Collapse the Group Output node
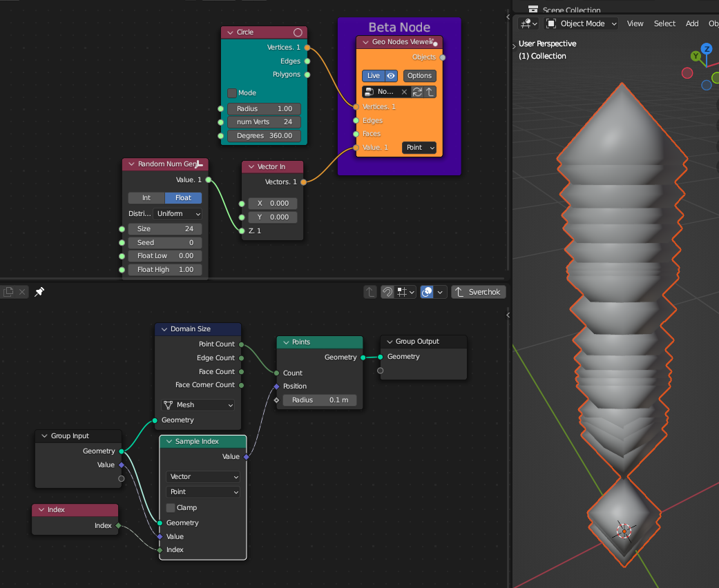The image size is (719, 588). 390,342
